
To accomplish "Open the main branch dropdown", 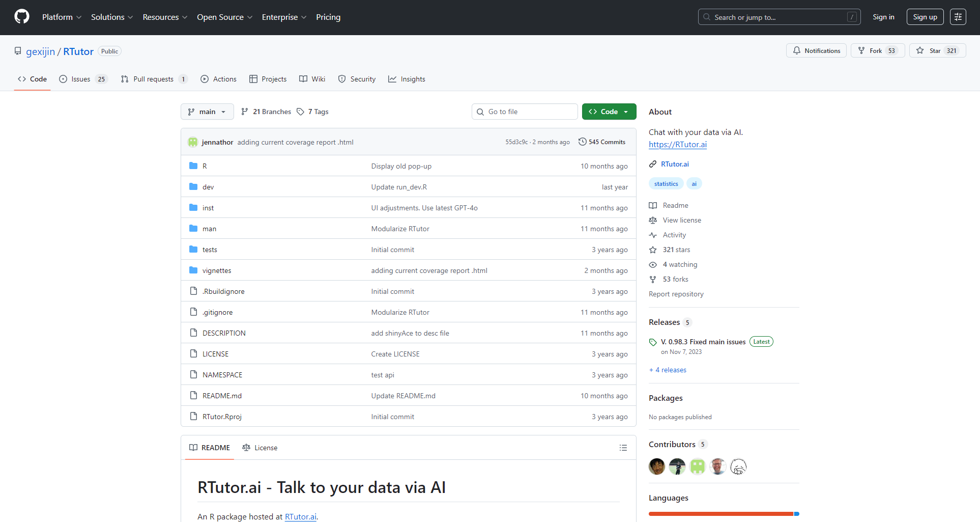I will point(207,112).
